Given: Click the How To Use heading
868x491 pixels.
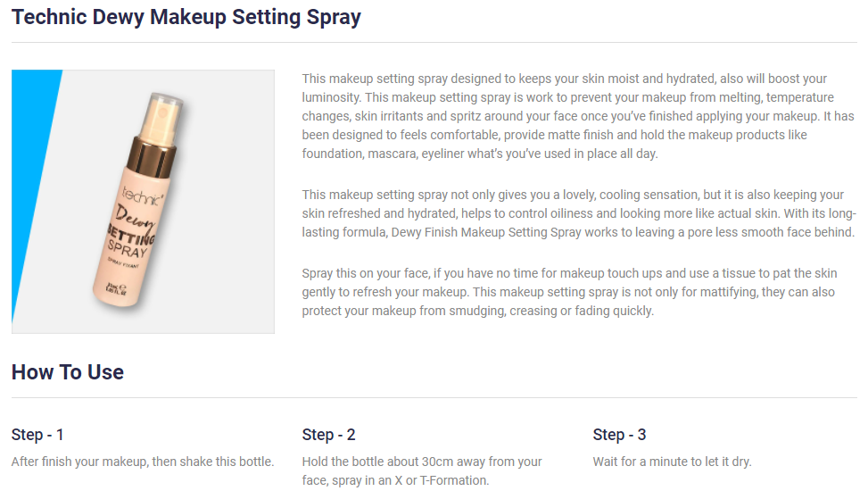Looking at the screenshot, I should 68,372.
